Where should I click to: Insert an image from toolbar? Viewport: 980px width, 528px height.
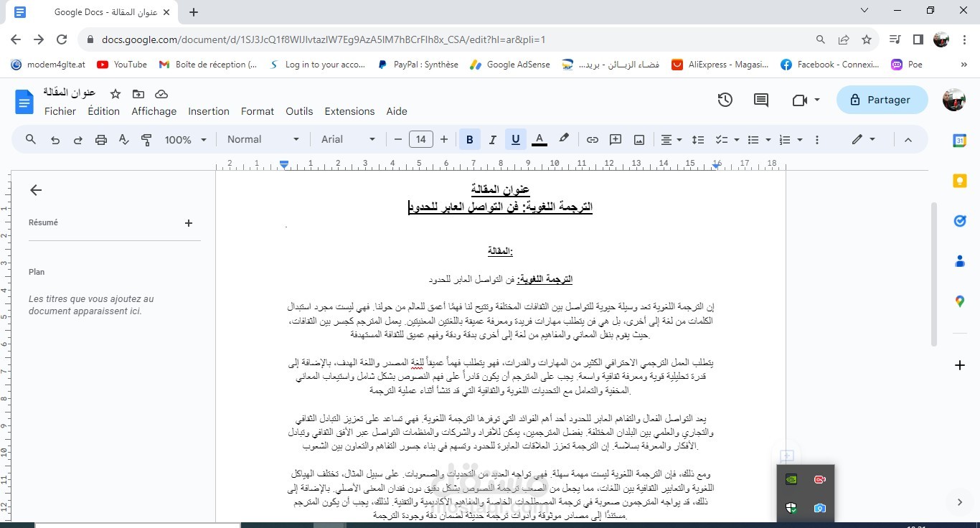(639, 140)
